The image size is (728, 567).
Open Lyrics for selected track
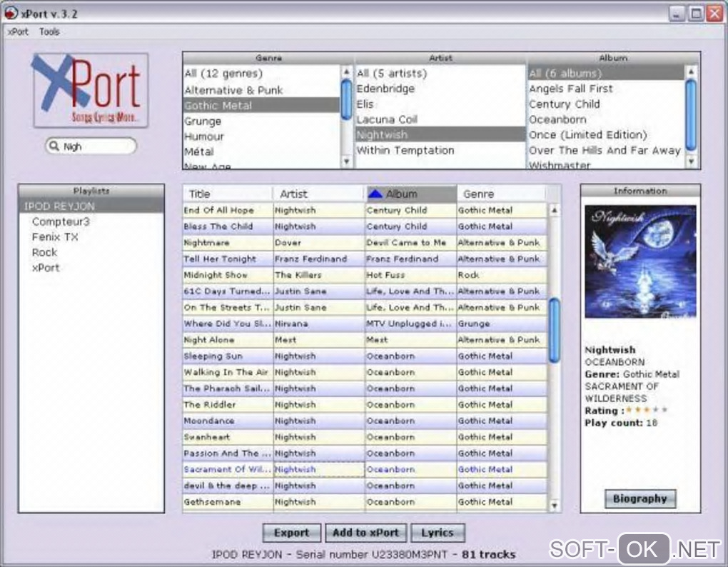pyautogui.click(x=437, y=533)
